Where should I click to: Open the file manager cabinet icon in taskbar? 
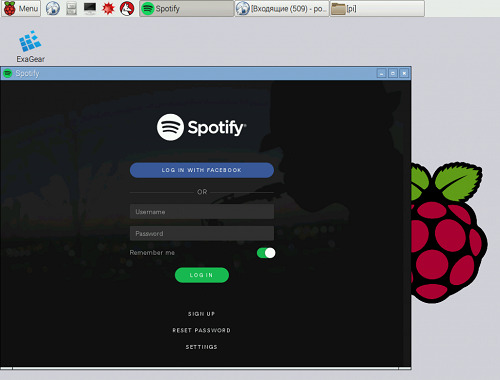pos(71,8)
